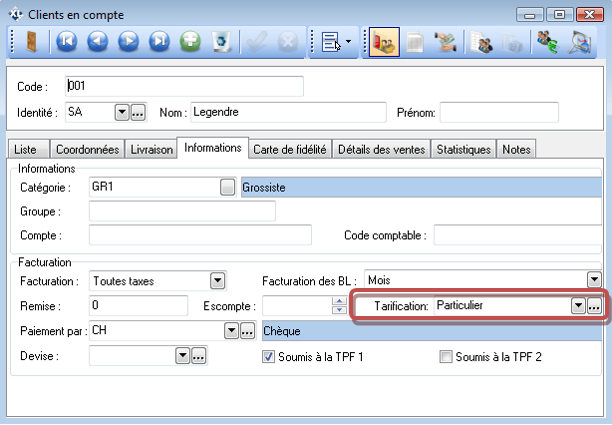Go to the next client record
This screenshot has height=425, width=612.
point(129,43)
